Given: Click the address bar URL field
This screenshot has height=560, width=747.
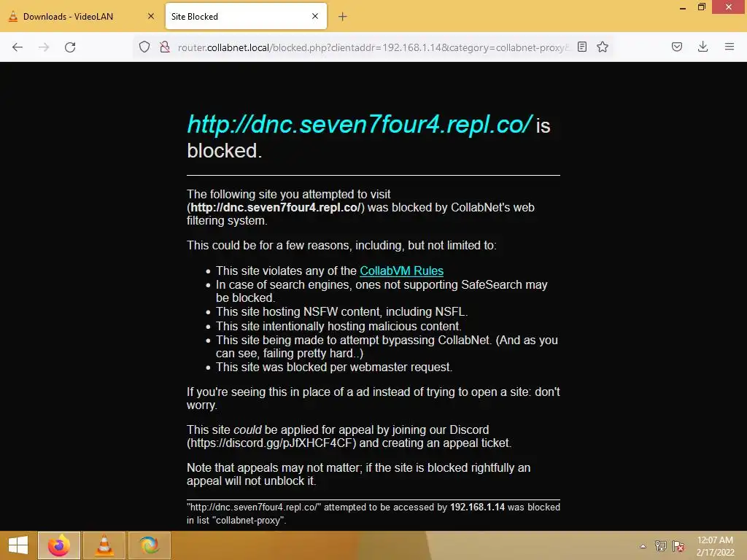Looking at the screenshot, I should pos(373,47).
